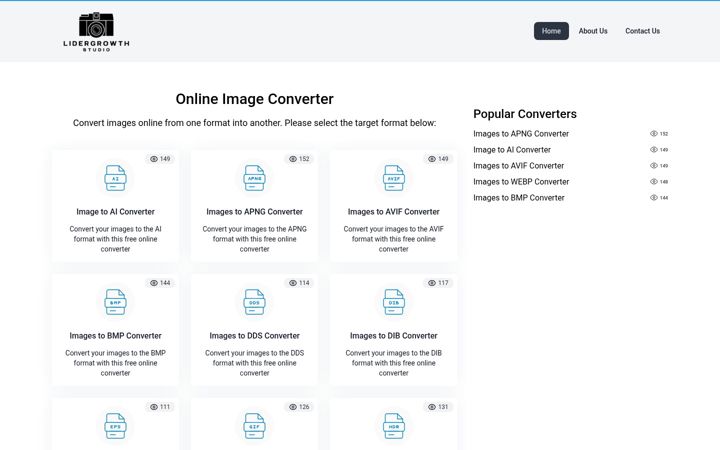The image size is (720, 450).
Task: Click the DDS file format icon
Action: [254, 302]
